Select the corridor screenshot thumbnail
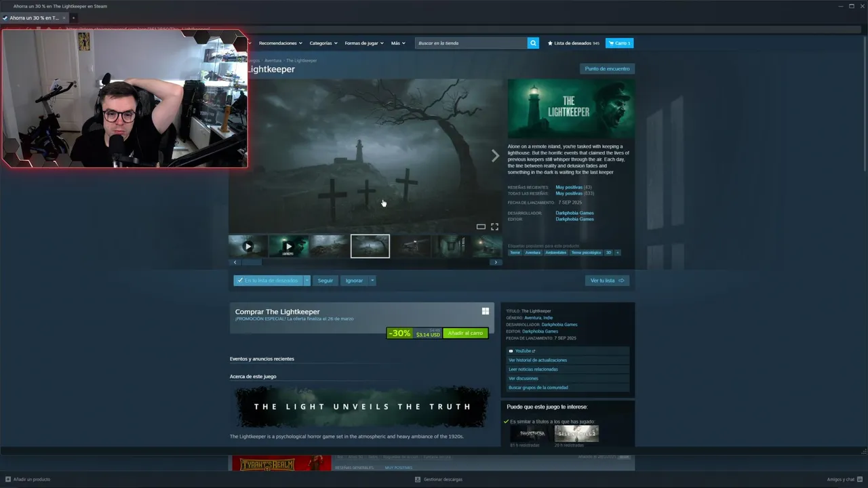 point(452,246)
